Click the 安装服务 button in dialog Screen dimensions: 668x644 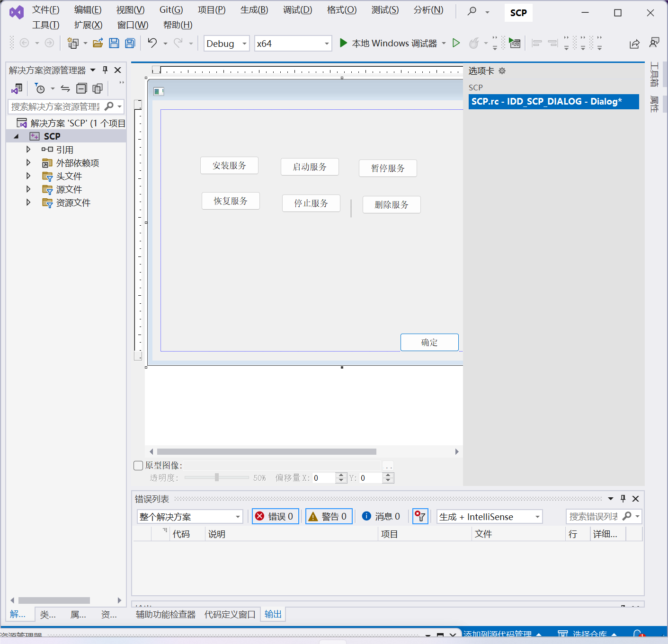(229, 166)
